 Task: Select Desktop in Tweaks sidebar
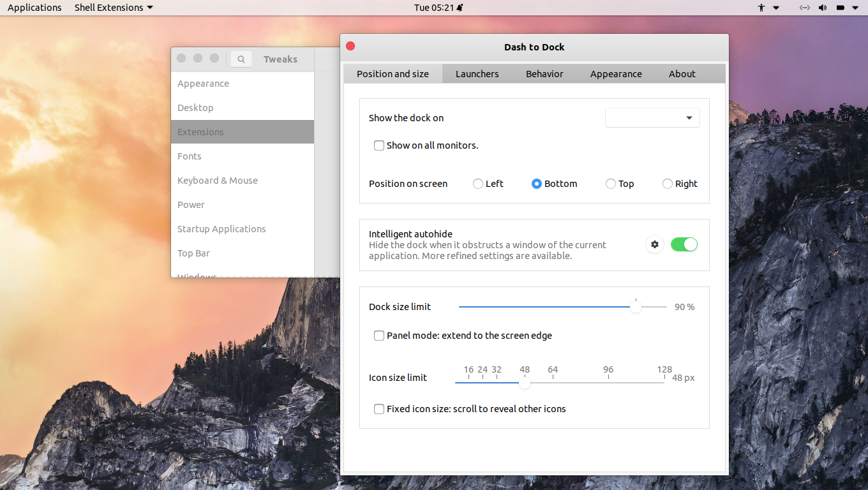pyautogui.click(x=243, y=108)
